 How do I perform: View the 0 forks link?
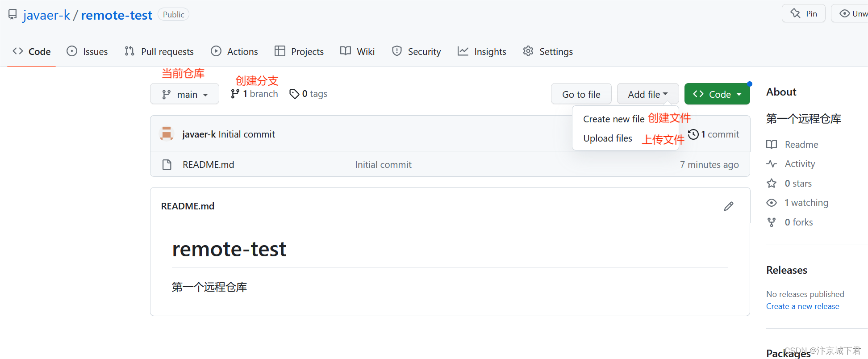(x=790, y=222)
